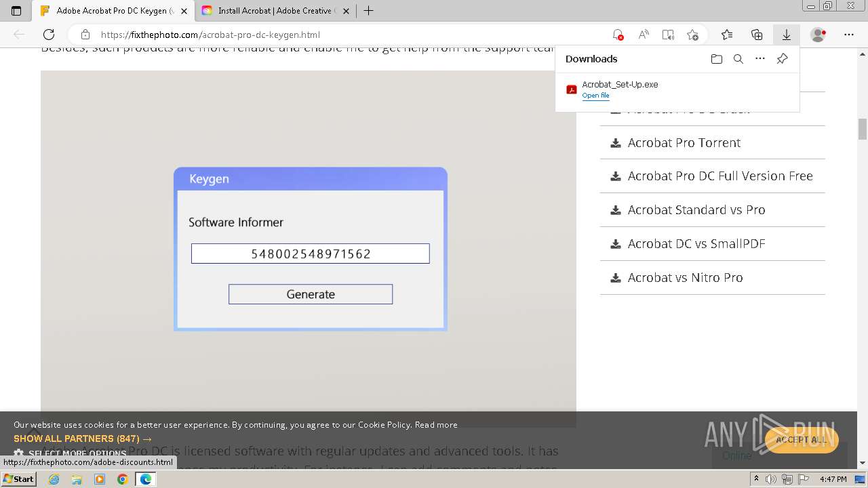The height and width of the screenshot is (488, 868).
Task: Switch to Install Acrobat Adobe Creative tab
Action: pos(276,11)
